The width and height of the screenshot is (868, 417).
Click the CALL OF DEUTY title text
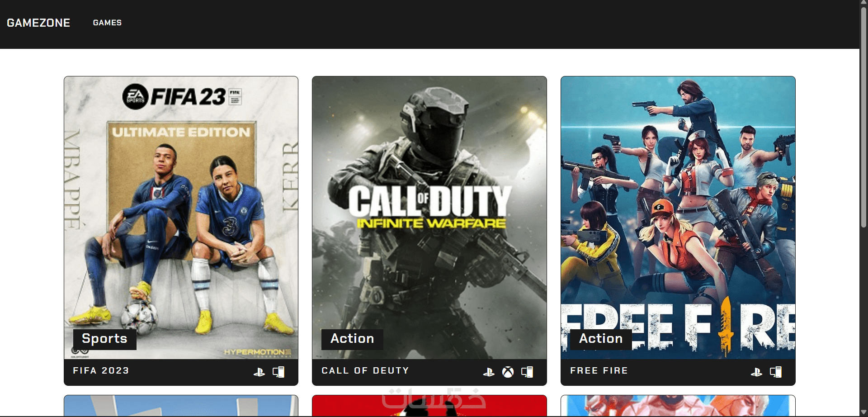pos(365,371)
